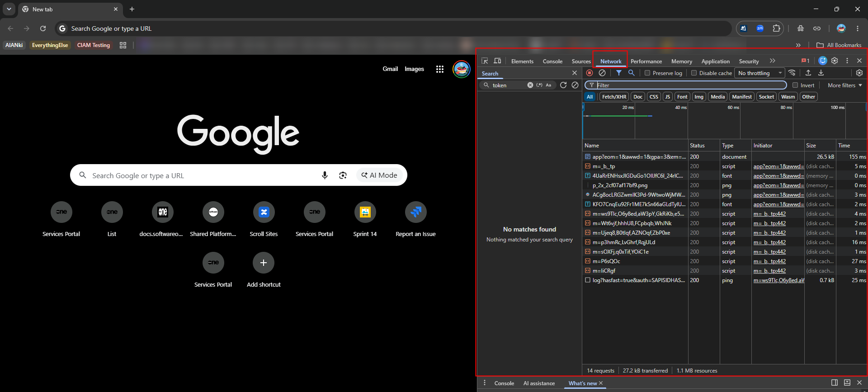Click the inspect element picker icon

485,61
